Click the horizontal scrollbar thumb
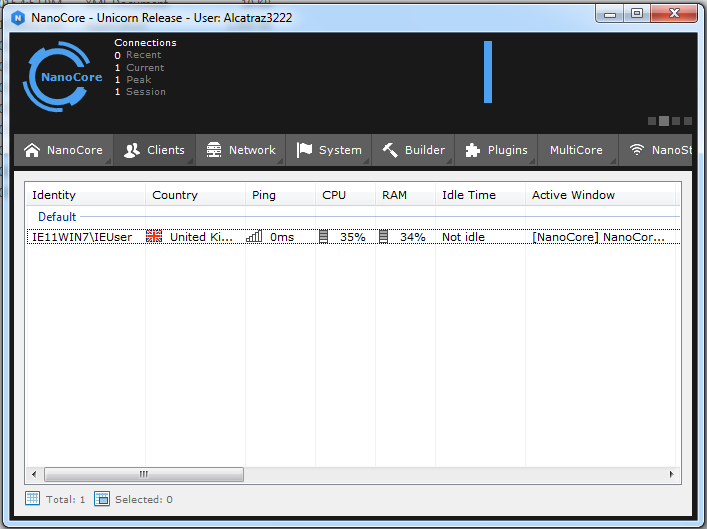Viewport: 707px width, 529px height. pos(144,474)
